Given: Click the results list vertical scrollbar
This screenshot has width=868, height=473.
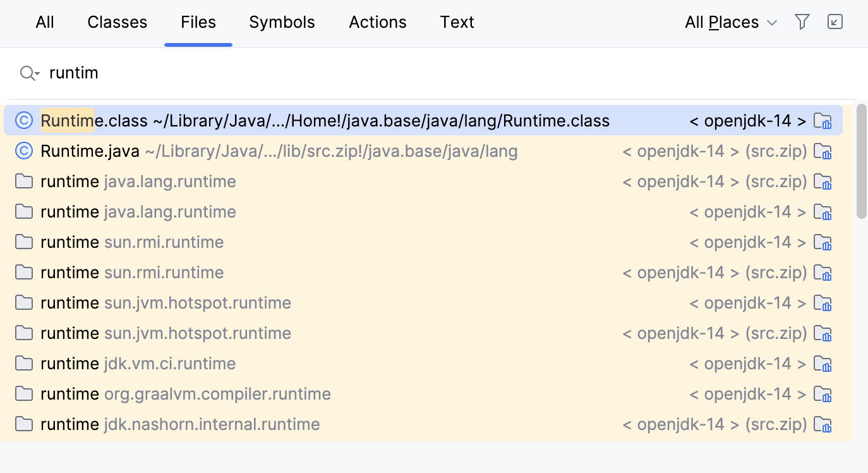Looking at the screenshot, I should (861, 161).
